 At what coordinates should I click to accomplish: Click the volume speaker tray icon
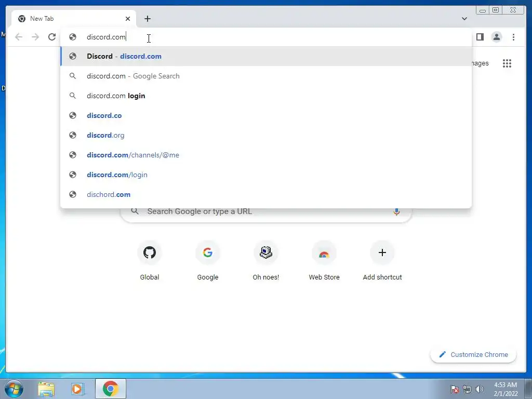pos(480,389)
